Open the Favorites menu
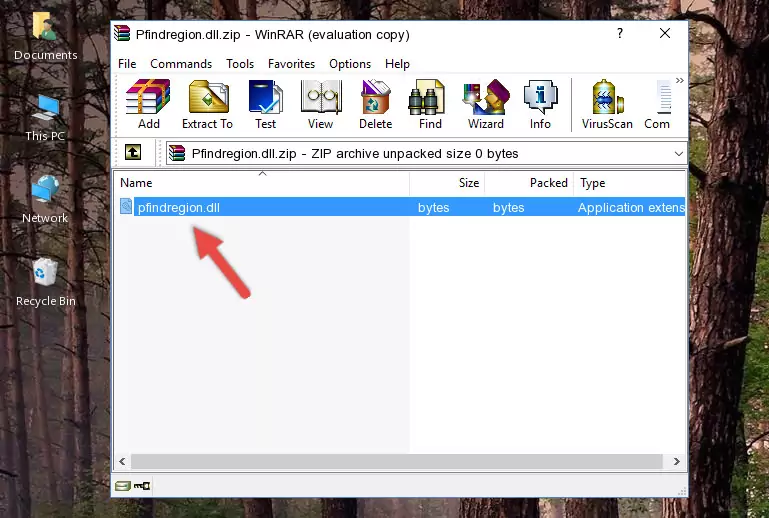The width and height of the screenshot is (769, 518). pos(291,64)
